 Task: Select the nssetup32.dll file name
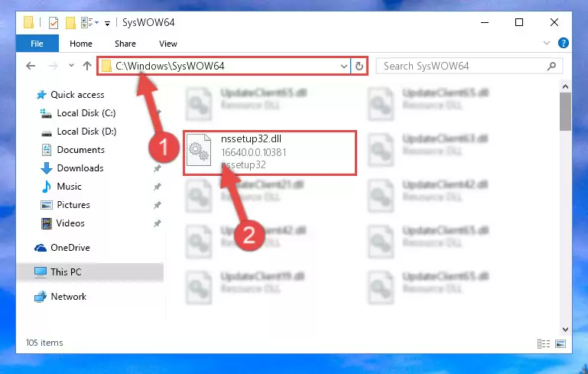click(251, 138)
